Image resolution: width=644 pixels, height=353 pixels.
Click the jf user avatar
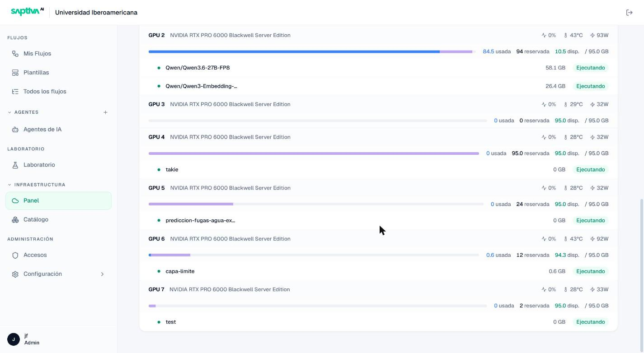pyautogui.click(x=14, y=339)
